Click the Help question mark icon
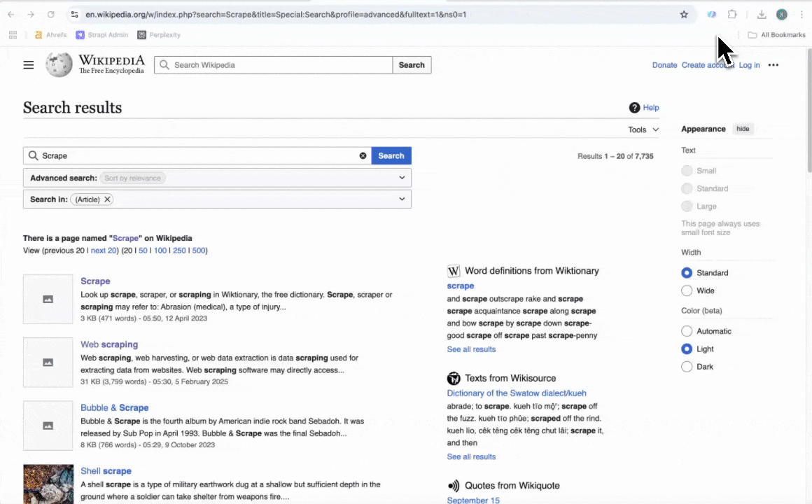 [x=634, y=107]
